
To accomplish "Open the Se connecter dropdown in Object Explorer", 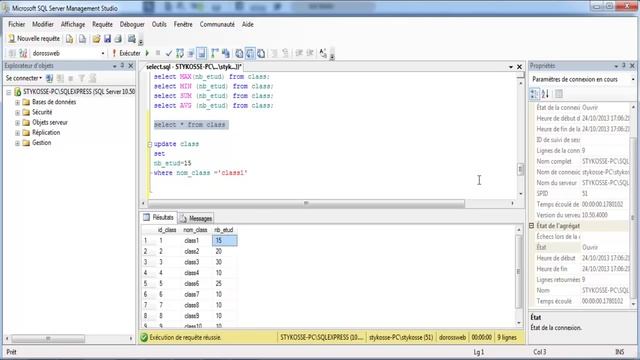I will coord(24,78).
